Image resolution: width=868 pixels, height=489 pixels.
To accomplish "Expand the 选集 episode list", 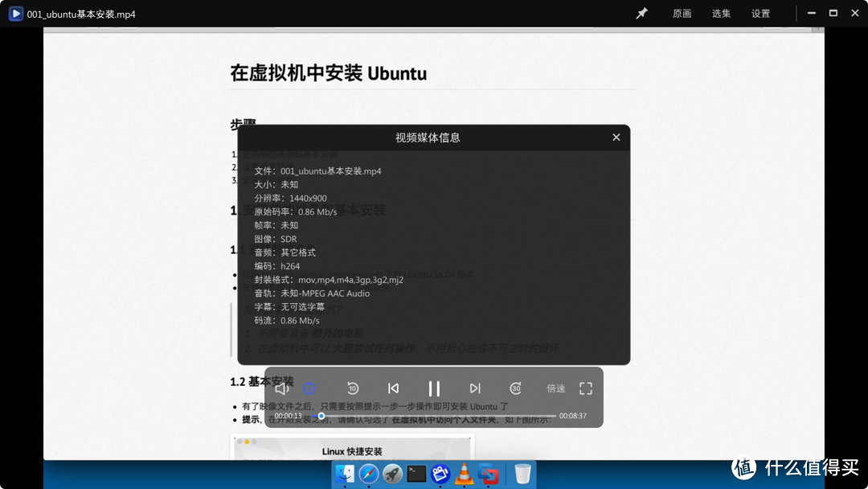I will (721, 14).
